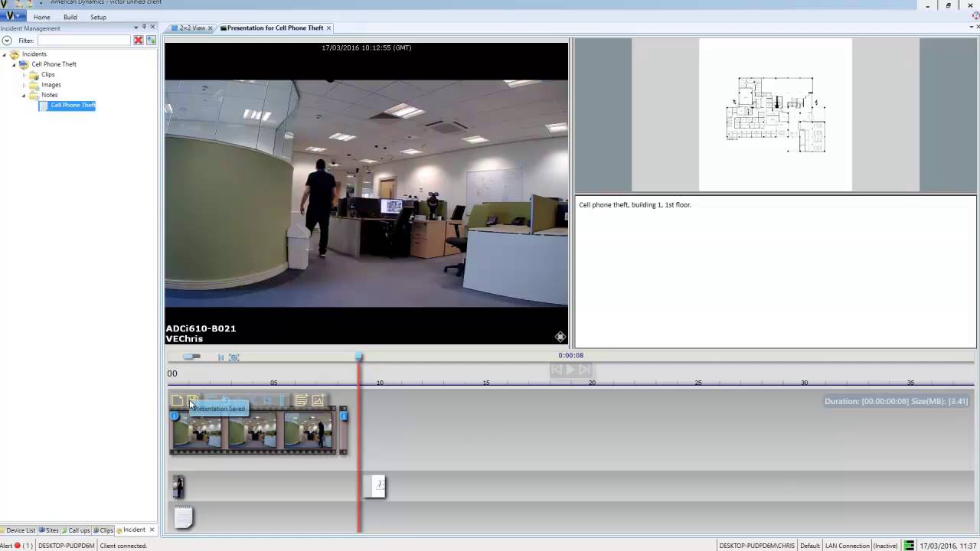Expand the Images folder

coord(24,85)
